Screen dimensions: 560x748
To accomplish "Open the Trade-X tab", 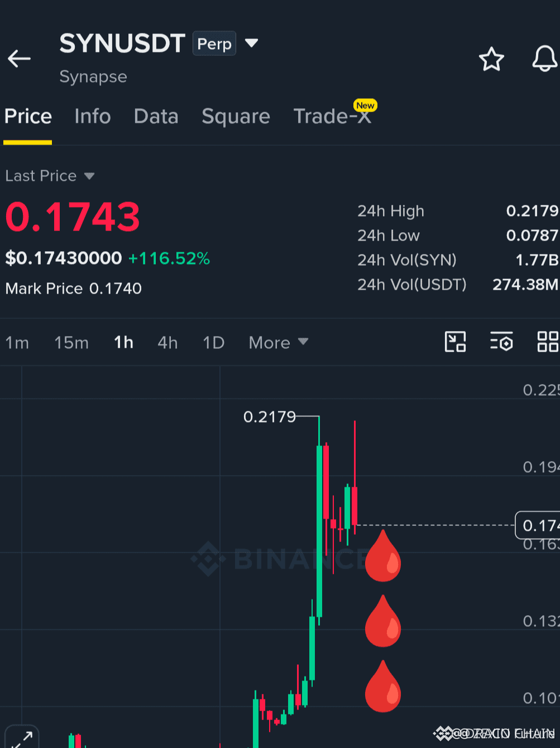I will click(332, 116).
